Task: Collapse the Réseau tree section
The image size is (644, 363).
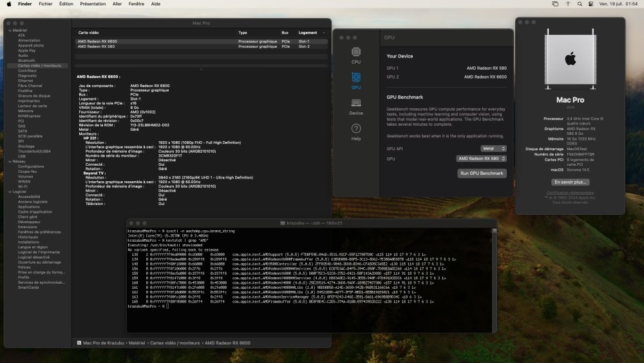Action: click(10, 162)
